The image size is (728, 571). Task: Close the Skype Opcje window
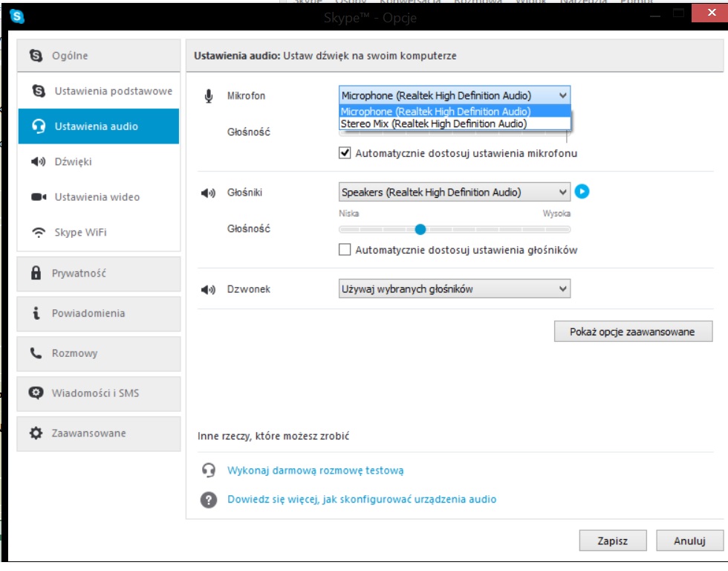click(x=711, y=13)
